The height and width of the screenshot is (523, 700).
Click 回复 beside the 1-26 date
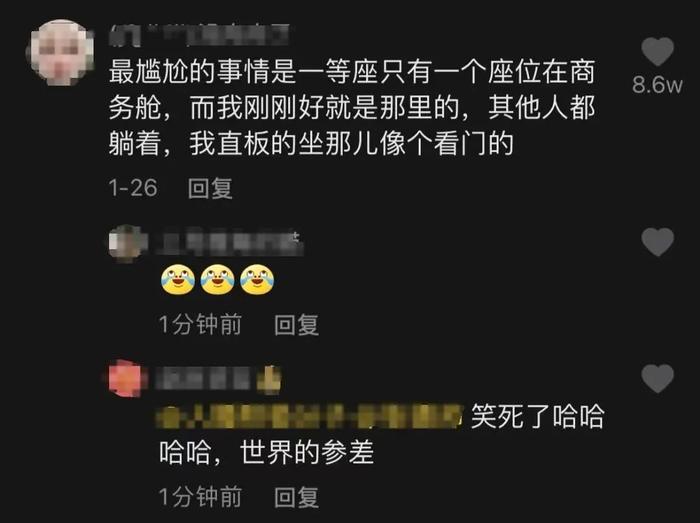pyautogui.click(x=210, y=188)
